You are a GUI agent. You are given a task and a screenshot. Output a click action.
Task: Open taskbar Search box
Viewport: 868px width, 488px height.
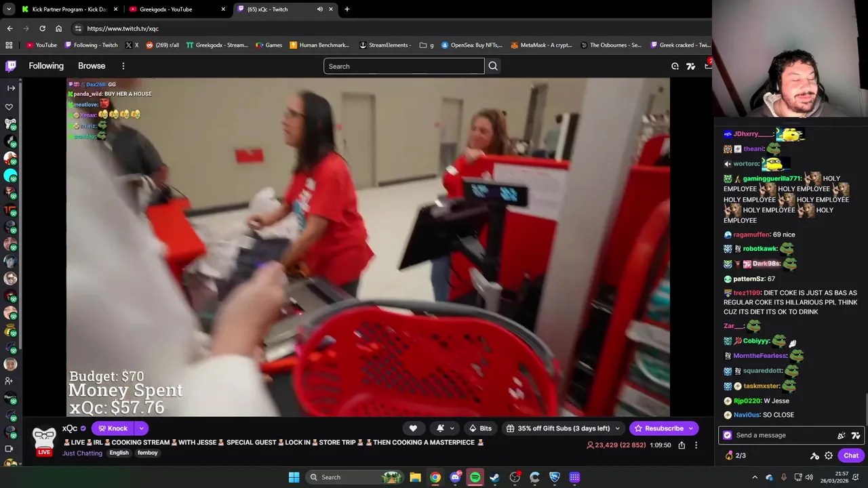pos(355,477)
